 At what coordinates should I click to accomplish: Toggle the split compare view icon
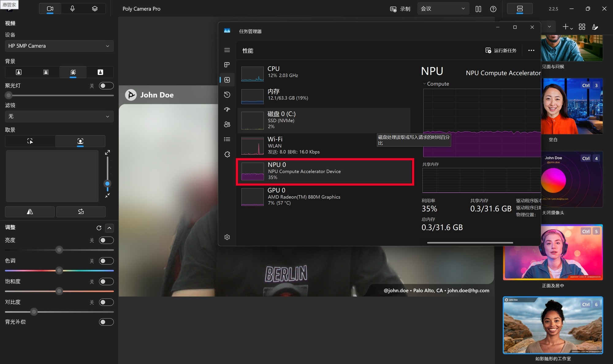tap(478, 9)
